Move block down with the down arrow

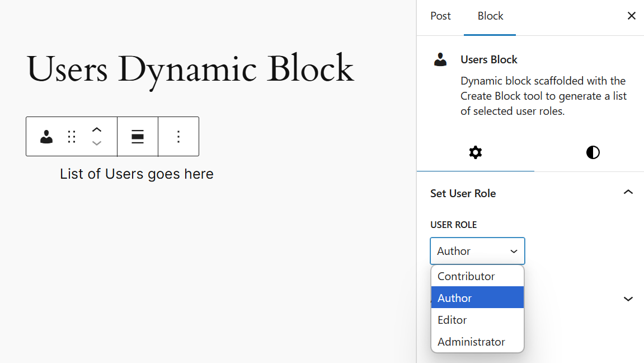[97, 143]
